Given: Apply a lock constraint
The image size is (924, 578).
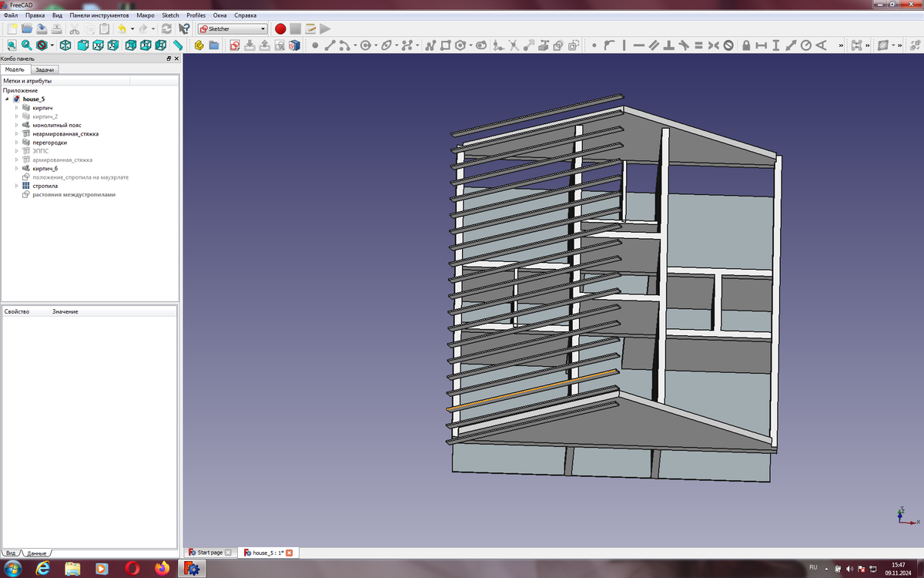Looking at the screenshot, I should pos(746,44).
